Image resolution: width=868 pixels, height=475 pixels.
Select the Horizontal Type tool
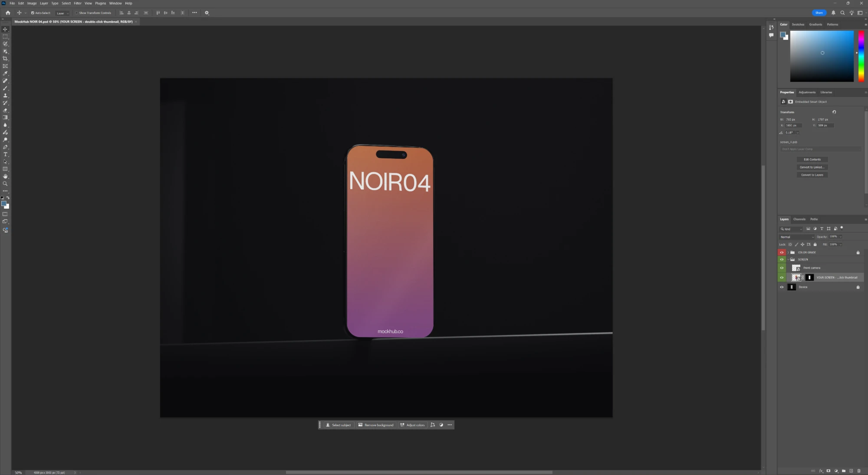point(5,154)
